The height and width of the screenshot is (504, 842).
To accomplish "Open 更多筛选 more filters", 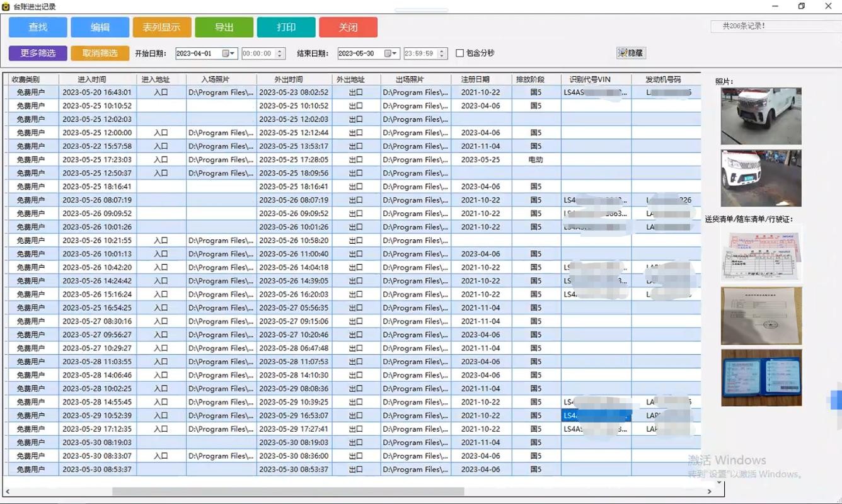I will click(38, 54).
